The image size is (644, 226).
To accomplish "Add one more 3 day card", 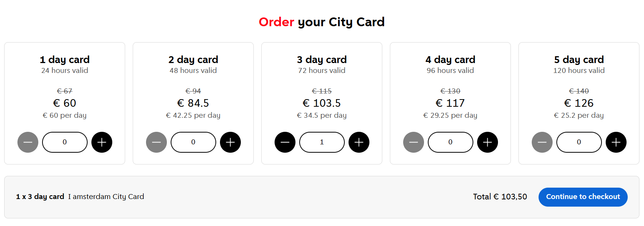I will [x=359, y=142].
